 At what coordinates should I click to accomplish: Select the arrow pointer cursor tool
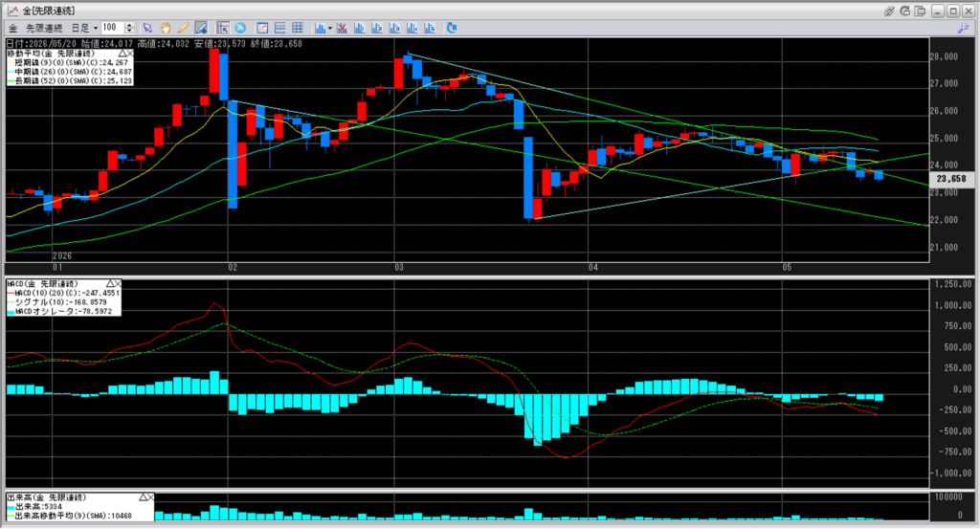[x=147, y=28]
